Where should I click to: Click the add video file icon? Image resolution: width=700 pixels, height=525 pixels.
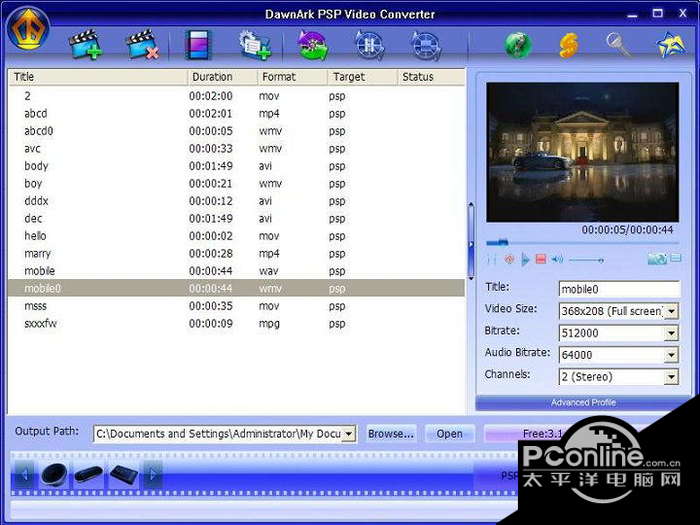(x=85, y=45)
